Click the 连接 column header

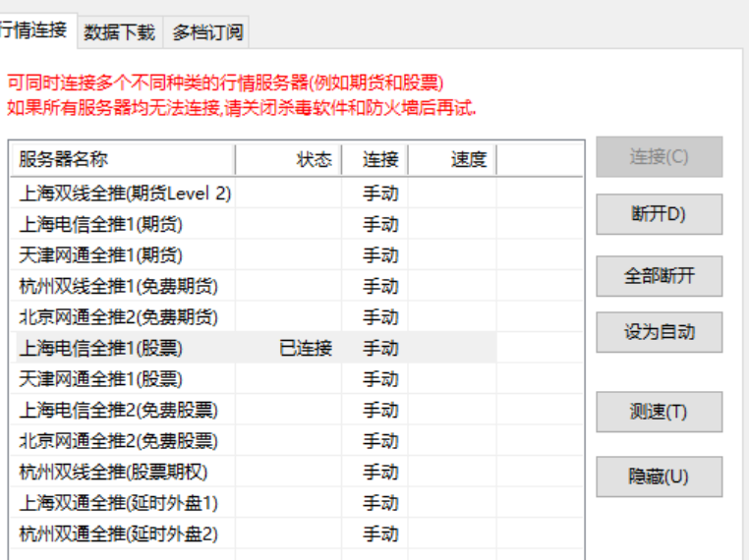[374, 159]
